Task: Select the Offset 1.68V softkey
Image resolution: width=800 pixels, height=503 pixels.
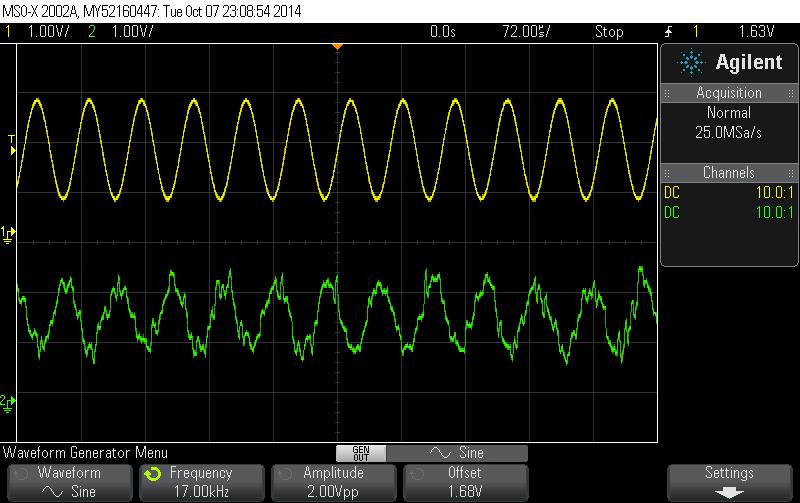Action: (x=466, y=483)
